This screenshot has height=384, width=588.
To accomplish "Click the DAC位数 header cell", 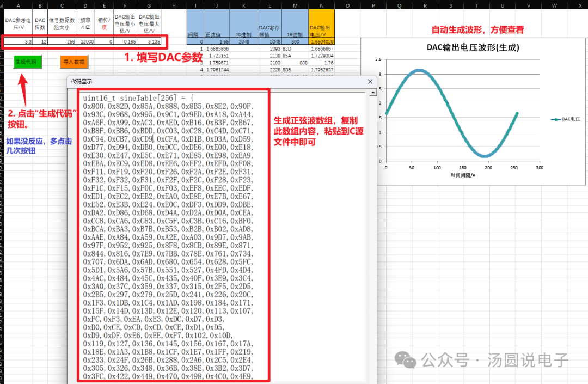I will pos(40,23).
